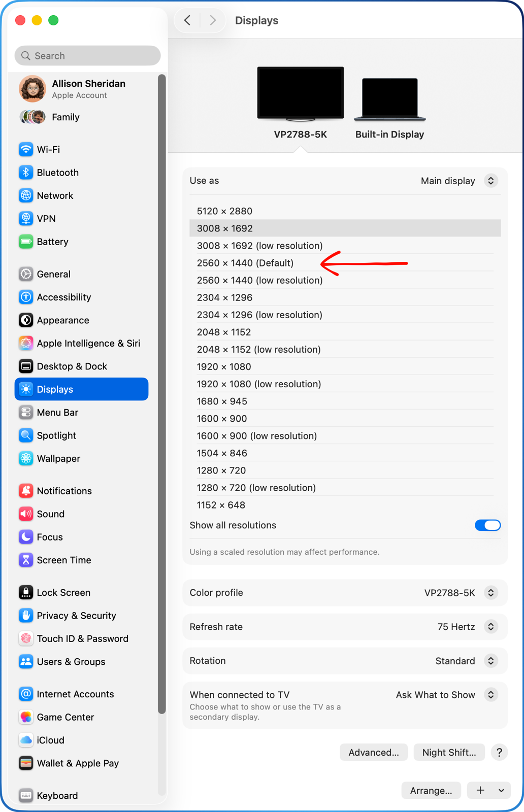524x812 pixels.
Task: Open the add display chevron menu
Action: click(x=501, y=790)
